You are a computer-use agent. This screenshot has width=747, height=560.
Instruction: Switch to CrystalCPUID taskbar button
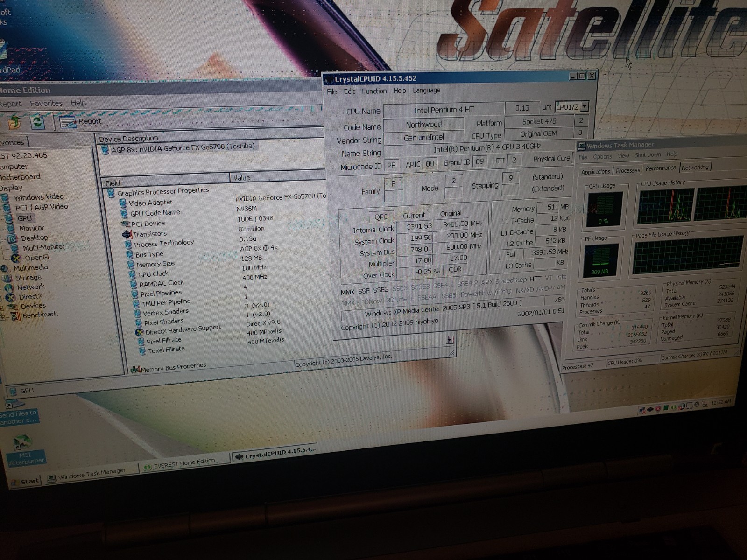click(275, 453)
